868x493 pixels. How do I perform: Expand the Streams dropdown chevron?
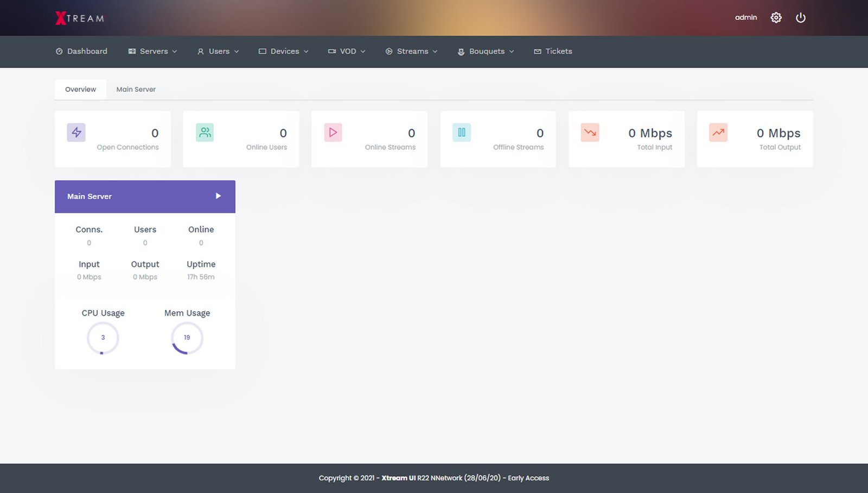435,52
